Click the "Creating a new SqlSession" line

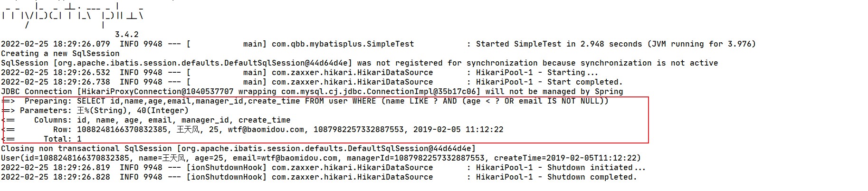[60, 54]
